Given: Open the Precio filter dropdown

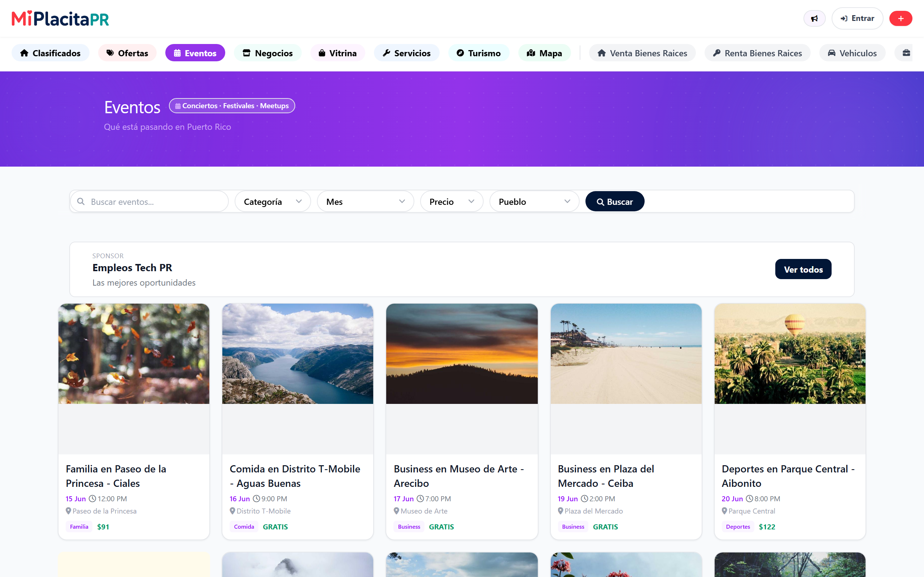Looking at the screenshot, I should (452, 202).
